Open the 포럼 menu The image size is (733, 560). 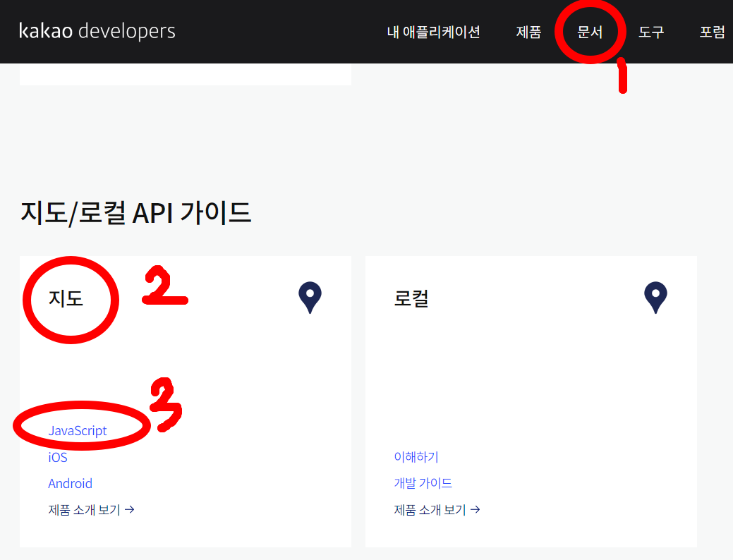point(712,32)
